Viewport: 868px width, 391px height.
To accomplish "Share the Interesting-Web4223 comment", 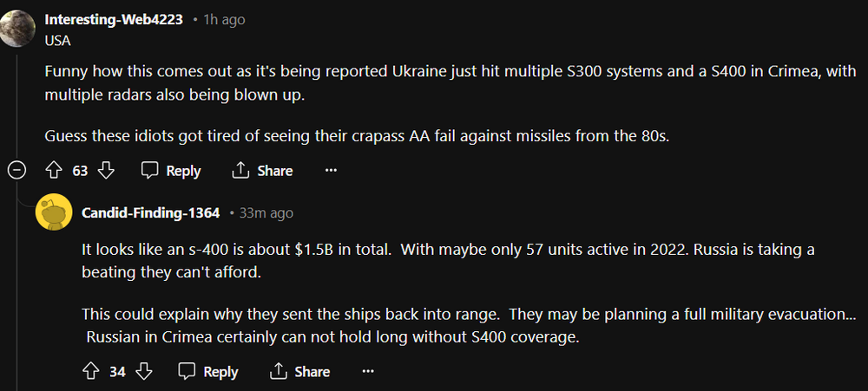I will pyautogui.click(x=262, y=171).
